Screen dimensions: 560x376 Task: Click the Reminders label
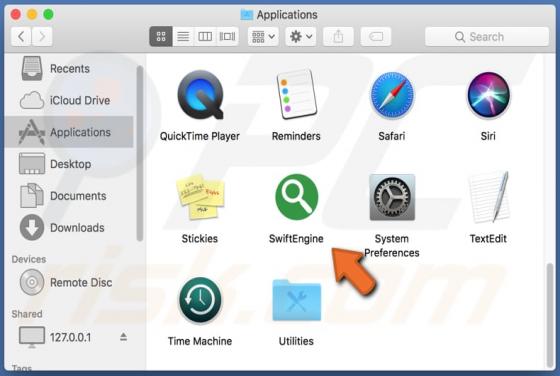point(296,136)
